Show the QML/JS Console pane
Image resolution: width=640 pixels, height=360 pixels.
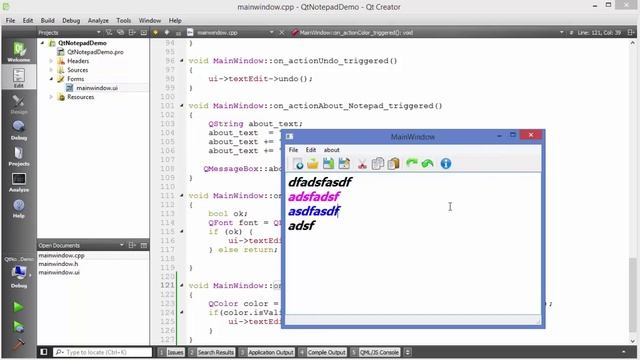[x=375, y=352]
